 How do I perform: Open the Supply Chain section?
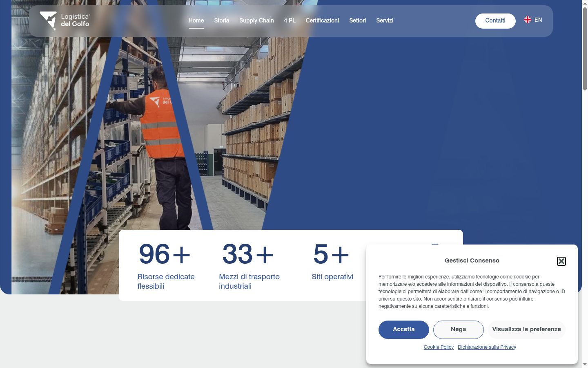click(x=256, y=20)
